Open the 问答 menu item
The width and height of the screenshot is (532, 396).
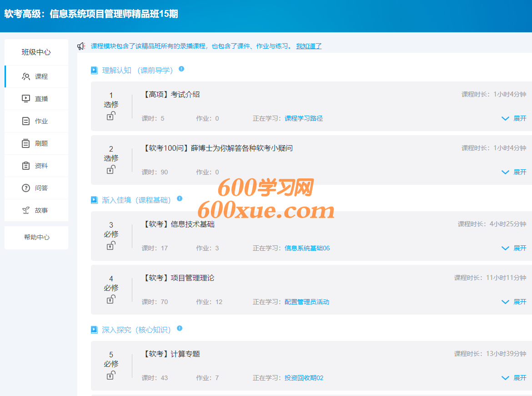click(36, 188)
